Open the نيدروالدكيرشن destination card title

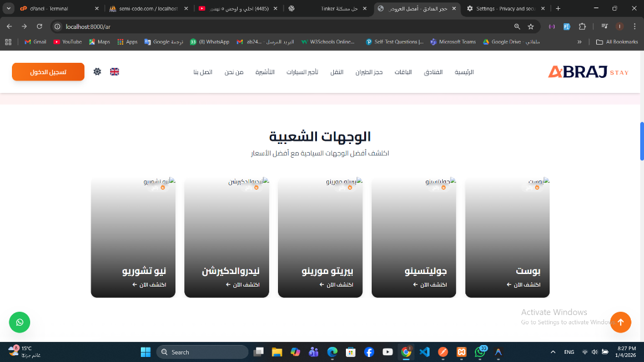(x=230, y=271)
